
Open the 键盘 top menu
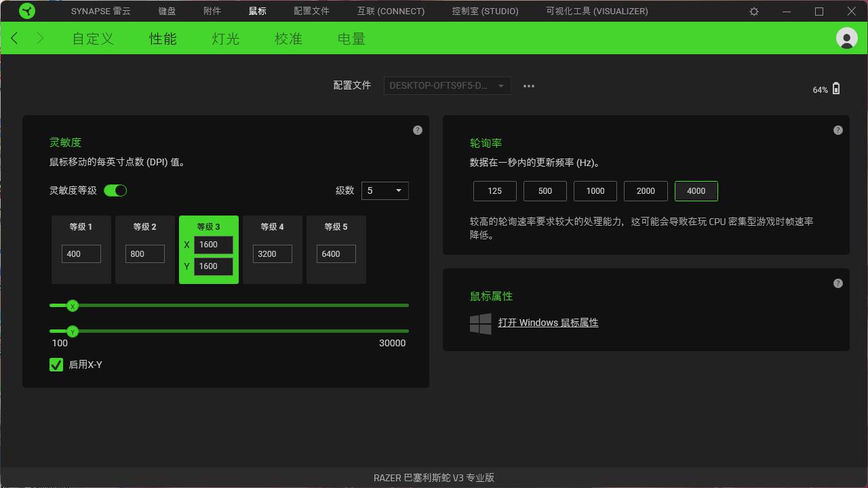167,12
